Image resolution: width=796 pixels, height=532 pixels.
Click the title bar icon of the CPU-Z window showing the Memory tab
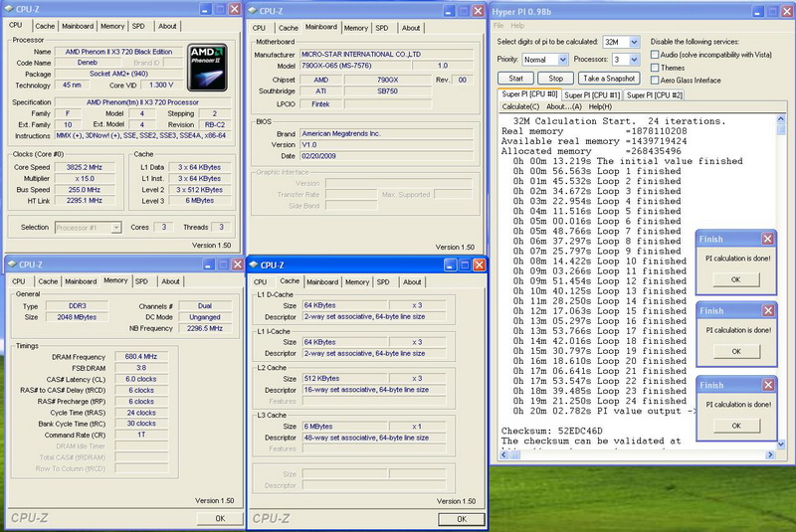tap(11, 266)
